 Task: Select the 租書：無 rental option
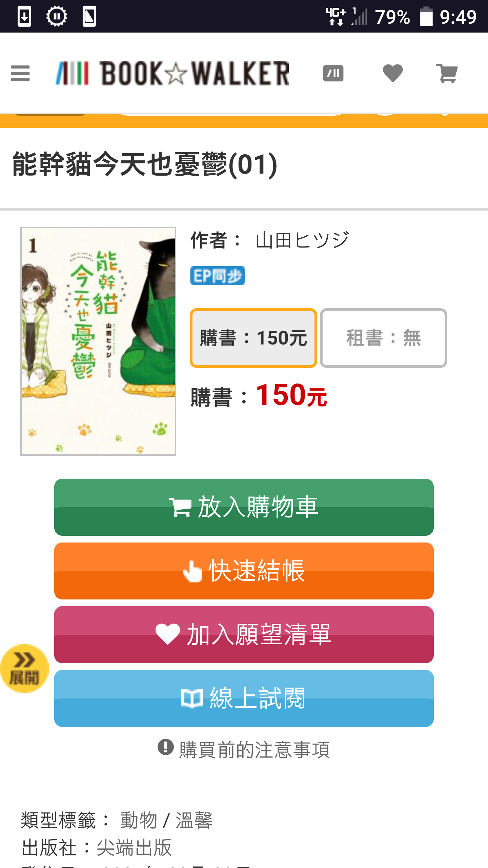point(384,338)
